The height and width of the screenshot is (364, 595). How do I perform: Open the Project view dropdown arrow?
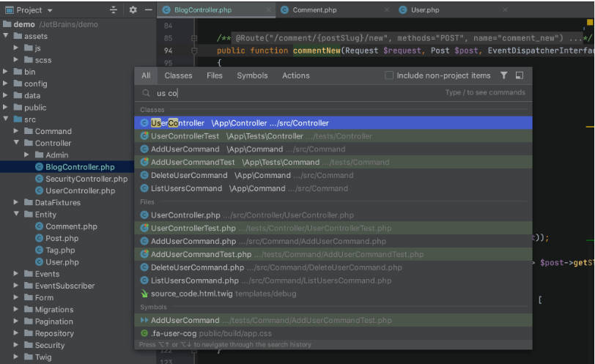point(50,10)
